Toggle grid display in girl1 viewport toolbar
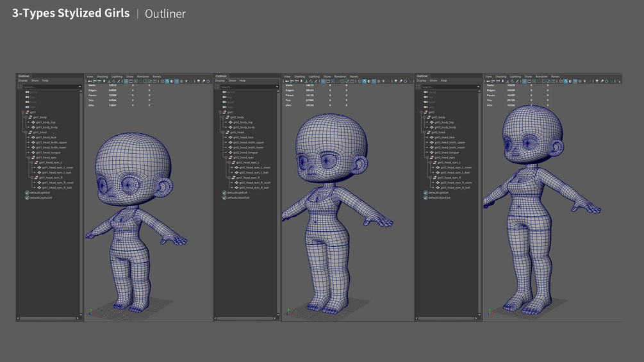644x362 pixels. pyautogui.click(x=126, y=81)
